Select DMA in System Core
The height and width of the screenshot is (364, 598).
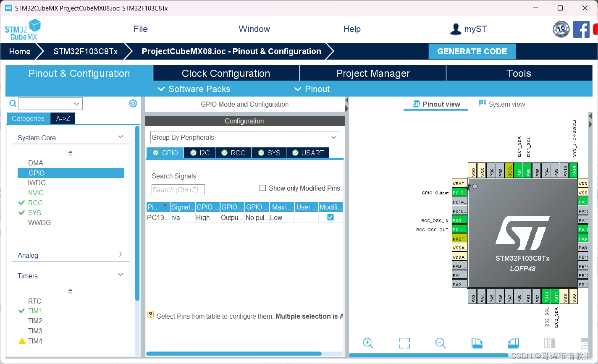point(36,163)
